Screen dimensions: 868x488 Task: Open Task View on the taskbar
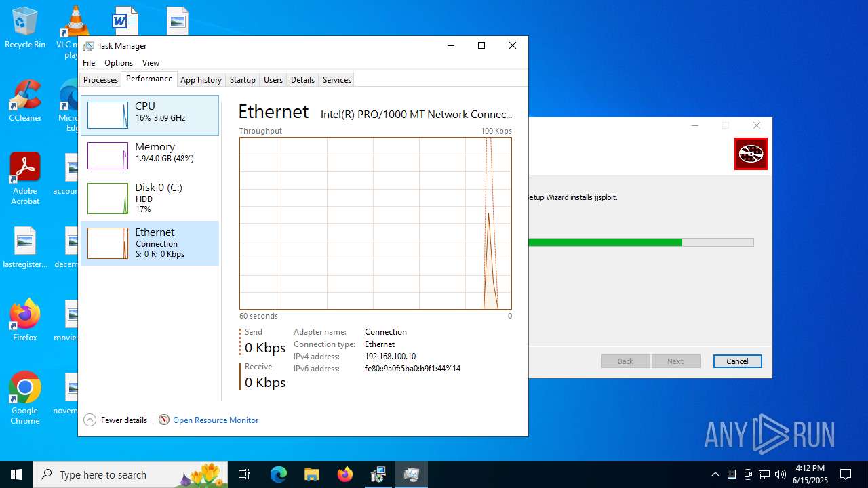click(x=244, y=474)
